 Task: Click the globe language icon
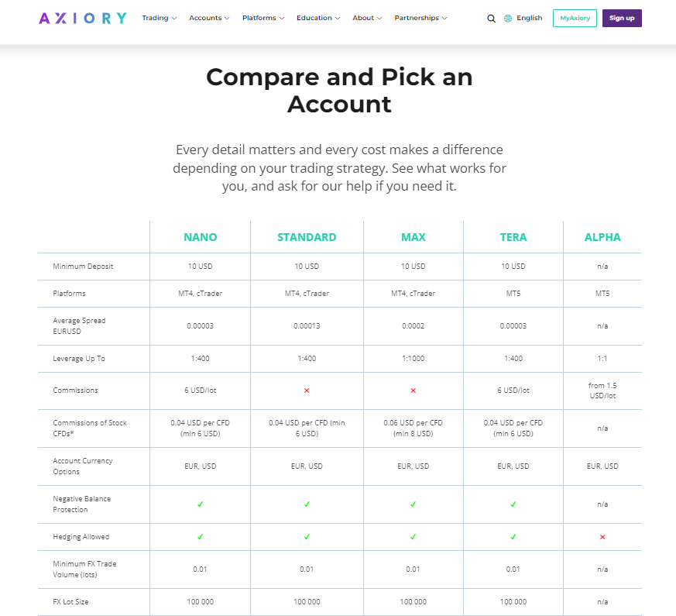pos(508,19)
